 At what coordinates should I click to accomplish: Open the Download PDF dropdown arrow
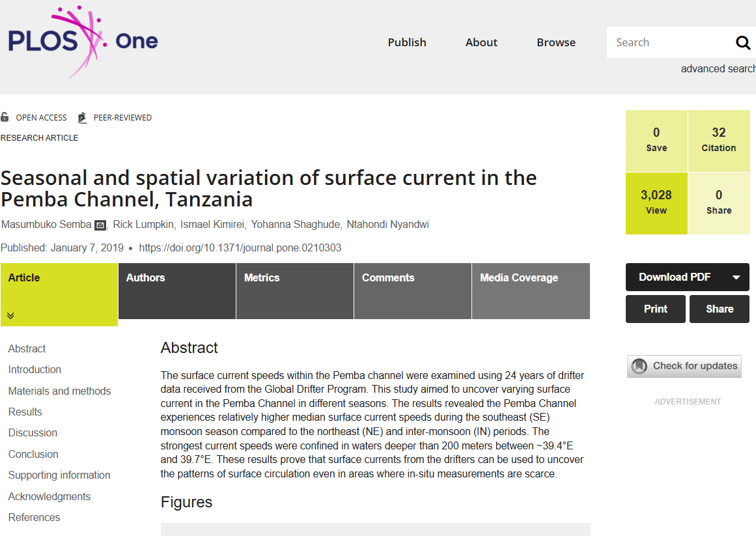pos(736,277)
